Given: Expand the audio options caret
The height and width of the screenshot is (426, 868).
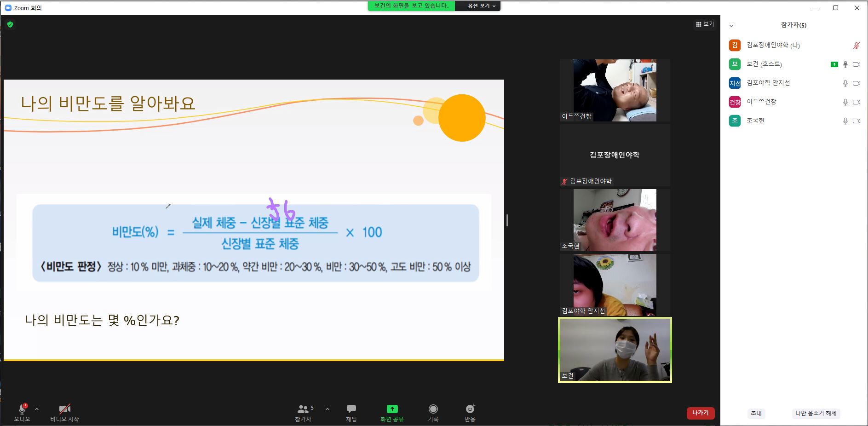Looking at the screenshot, I should pos(37,409).
